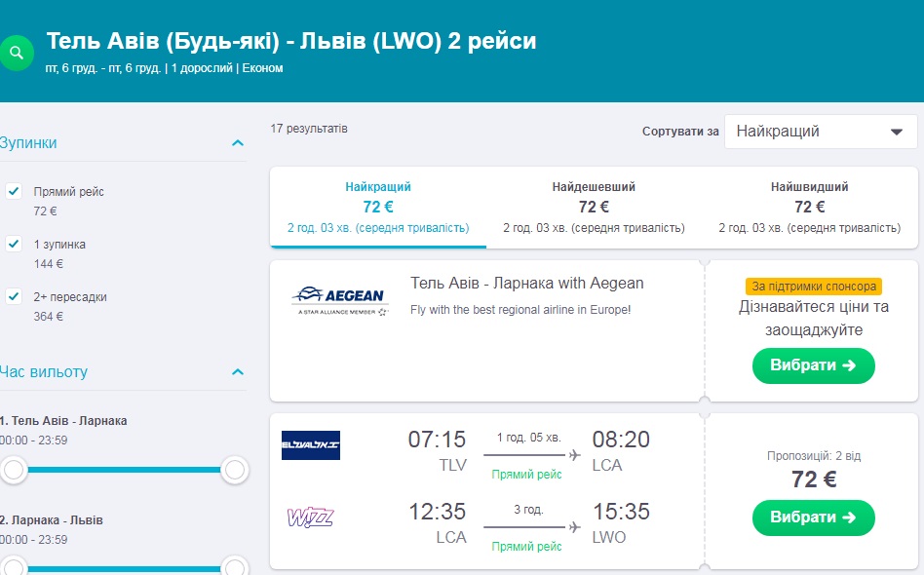Click the green search magnifier icon
The image size is (924, 575).
pos(16,53)
